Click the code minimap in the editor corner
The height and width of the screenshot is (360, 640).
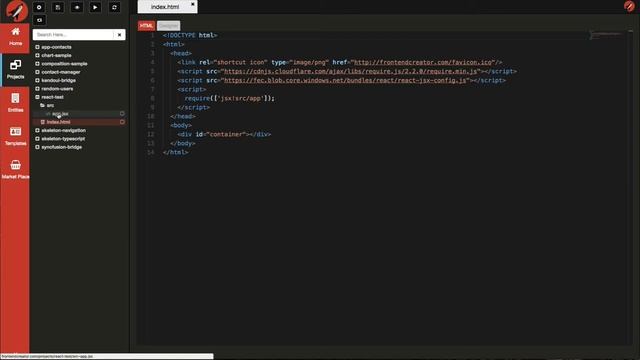606,36
